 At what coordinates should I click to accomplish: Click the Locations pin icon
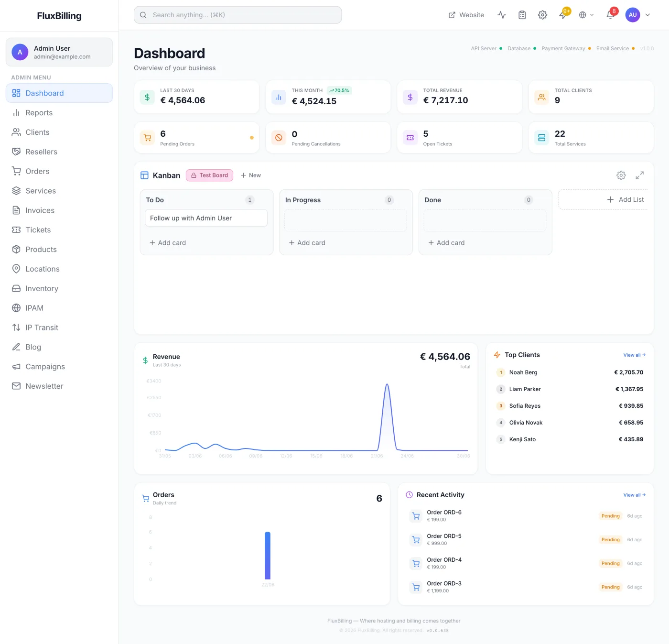(x=16, y=269)
